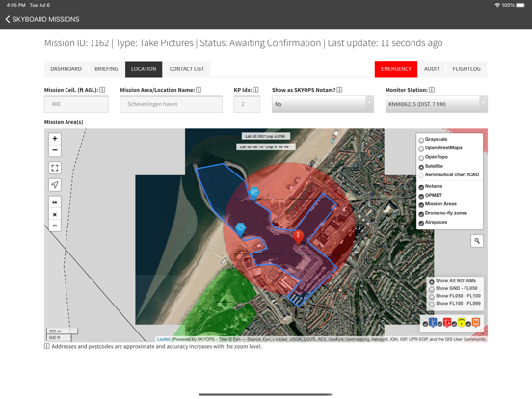Open info for Show as SKYOPS Notam
The width and height of the screenshot is (532, 399).
(339, 90)
